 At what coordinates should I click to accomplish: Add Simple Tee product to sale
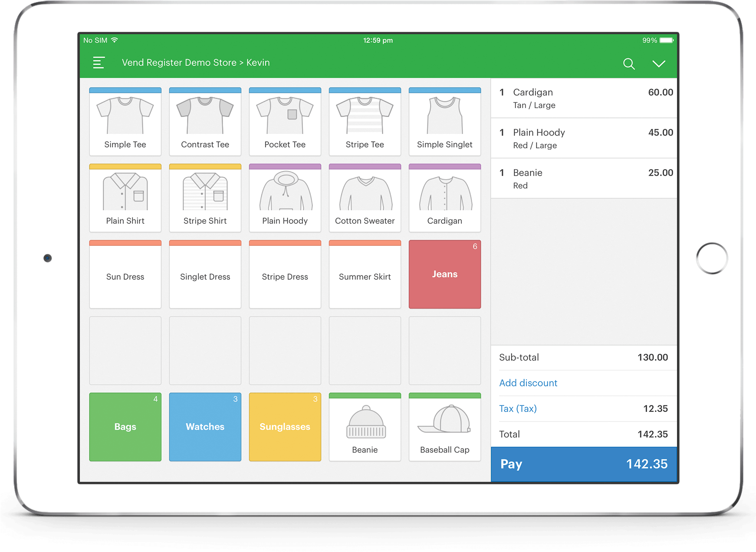coord(125,122)
